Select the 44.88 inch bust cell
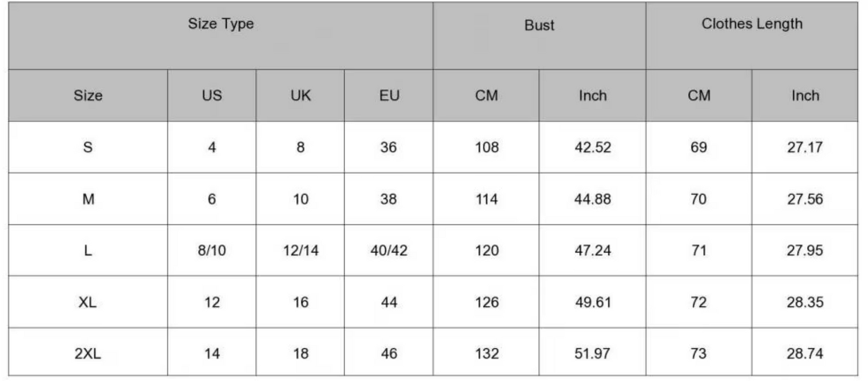 (593, 199)
